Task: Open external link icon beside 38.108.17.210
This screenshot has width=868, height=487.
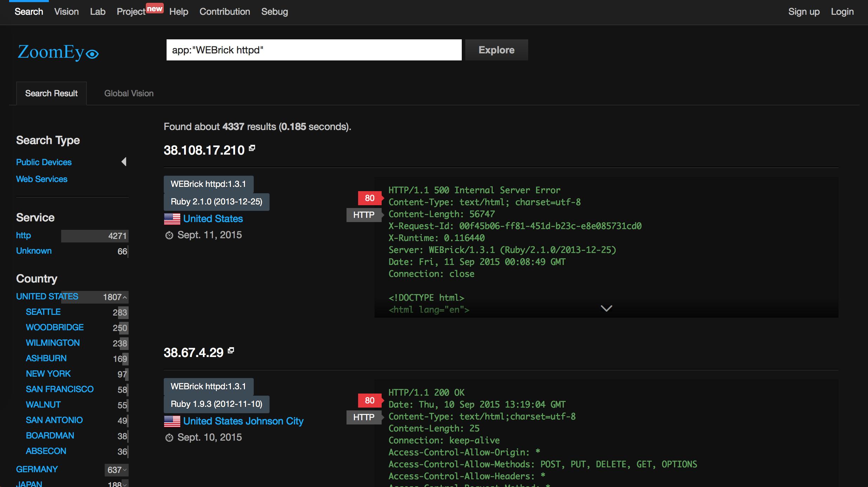Action: click(x=252, y=148)
